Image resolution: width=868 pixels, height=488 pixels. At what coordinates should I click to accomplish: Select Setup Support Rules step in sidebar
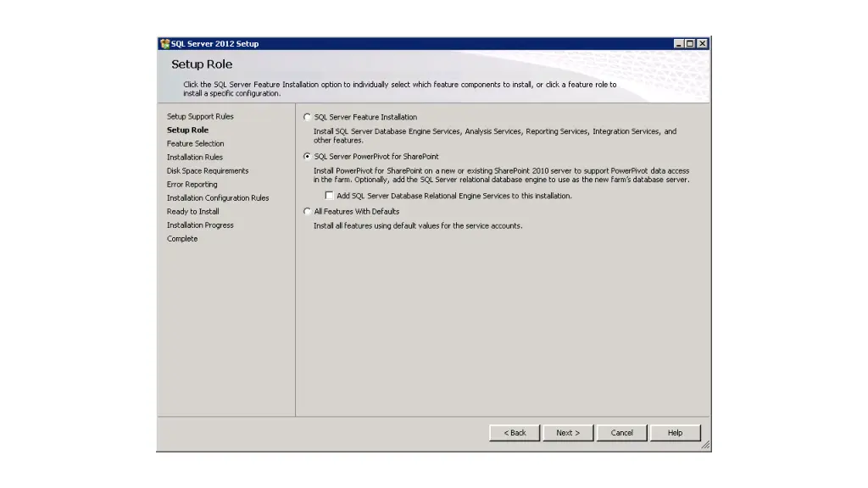(200, 117)
